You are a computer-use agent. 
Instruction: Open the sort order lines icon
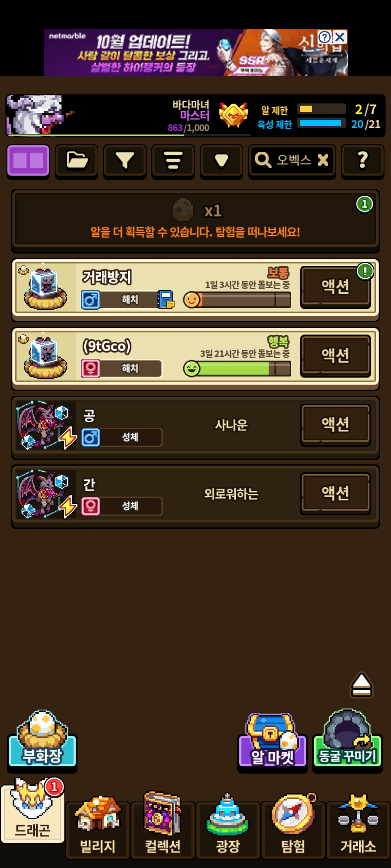(173, 161)
